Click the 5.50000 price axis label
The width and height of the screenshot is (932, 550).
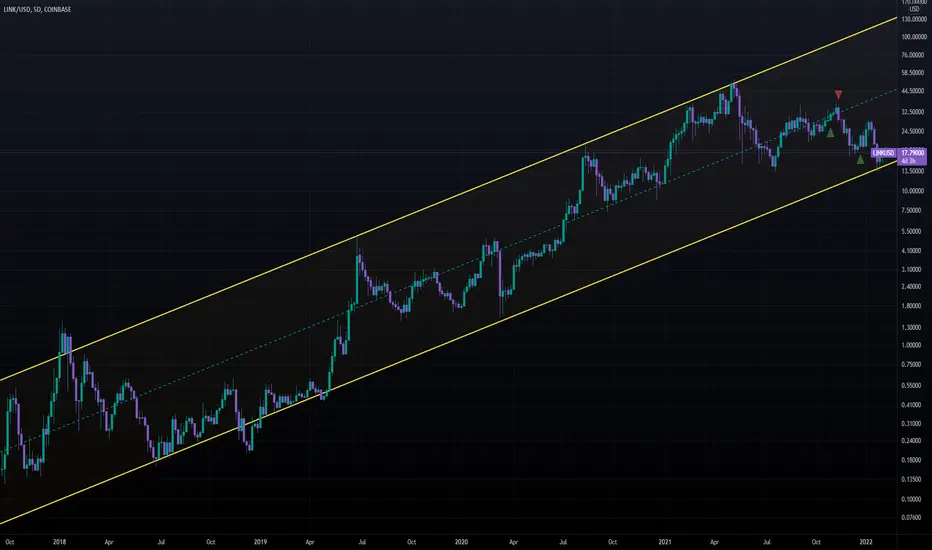click(912, 231)
